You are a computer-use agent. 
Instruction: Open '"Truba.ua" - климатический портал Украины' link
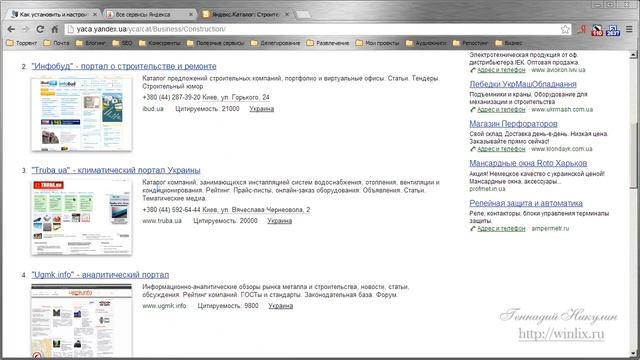tap(116, 170)
